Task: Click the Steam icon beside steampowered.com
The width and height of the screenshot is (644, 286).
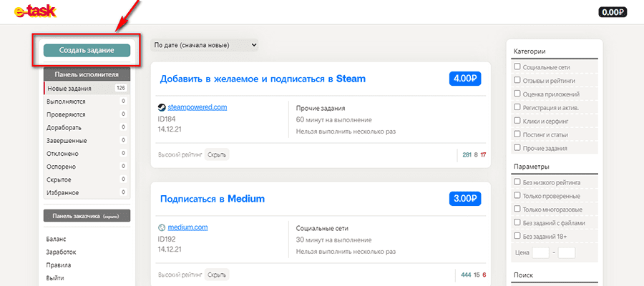Action: pos(162,108)
